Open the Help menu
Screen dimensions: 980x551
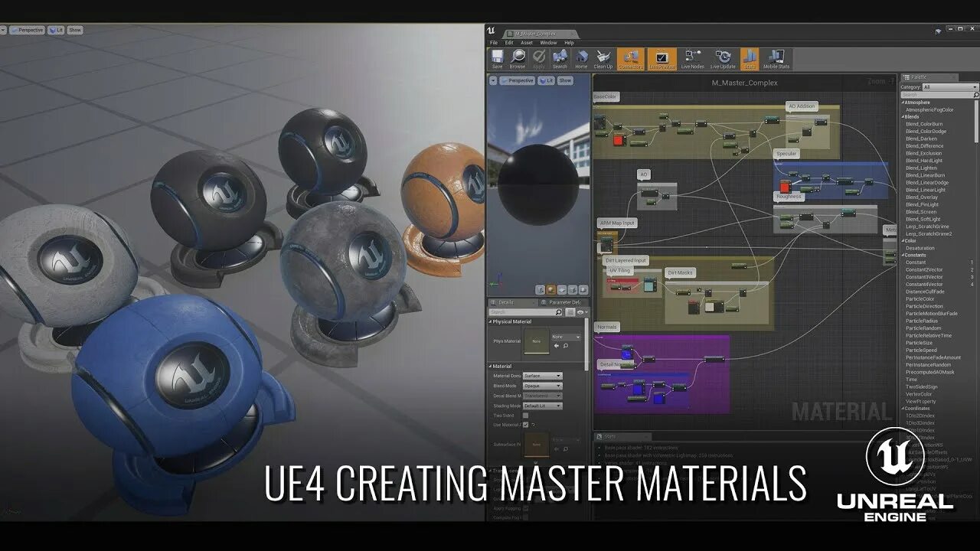point(569,43)
